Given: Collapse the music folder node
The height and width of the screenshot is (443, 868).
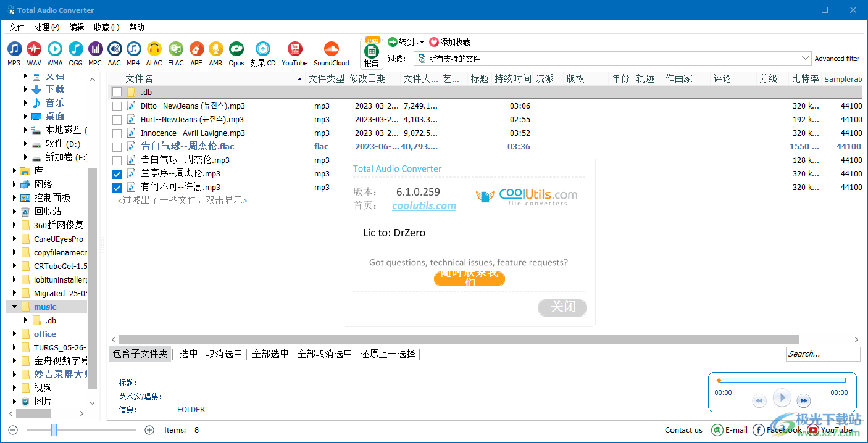Looking at the screenshot, I should [15, 307].
